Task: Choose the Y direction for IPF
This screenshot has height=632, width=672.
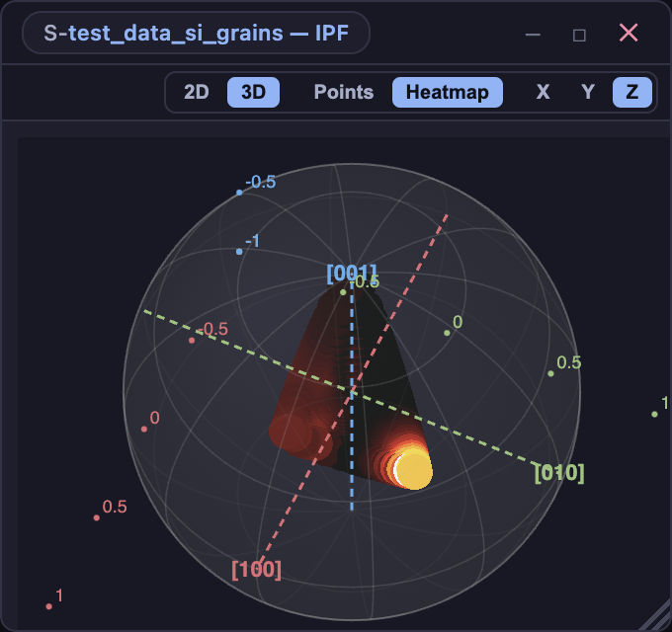Action: 588,92
